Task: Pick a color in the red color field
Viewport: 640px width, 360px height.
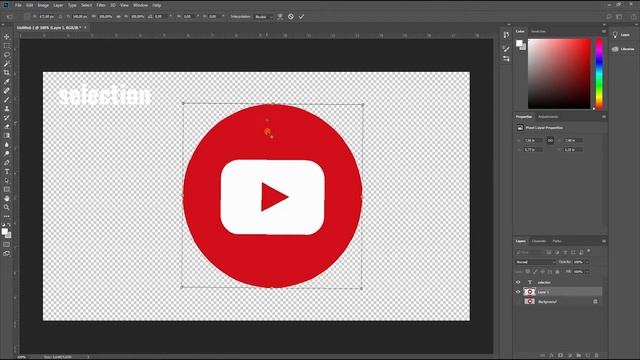Action: (x=559, y=74)
